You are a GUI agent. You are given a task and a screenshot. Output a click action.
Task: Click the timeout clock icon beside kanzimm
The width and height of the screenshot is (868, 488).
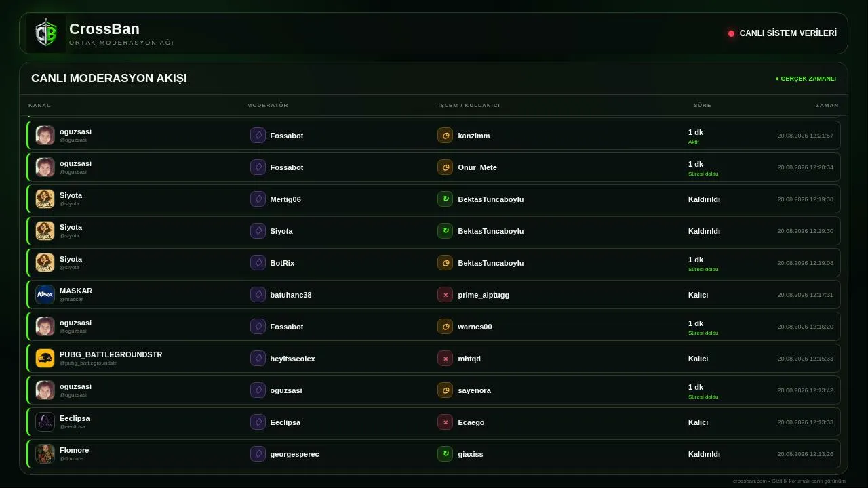445,136
